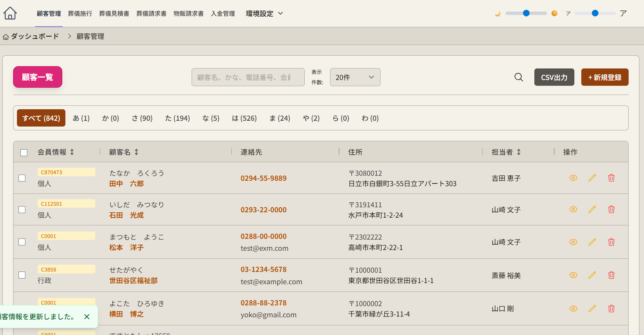Expand the 環境設定 menu
The height and width of the screenshot is (335, 644).
pyautogui.click(x=264, y=13)
